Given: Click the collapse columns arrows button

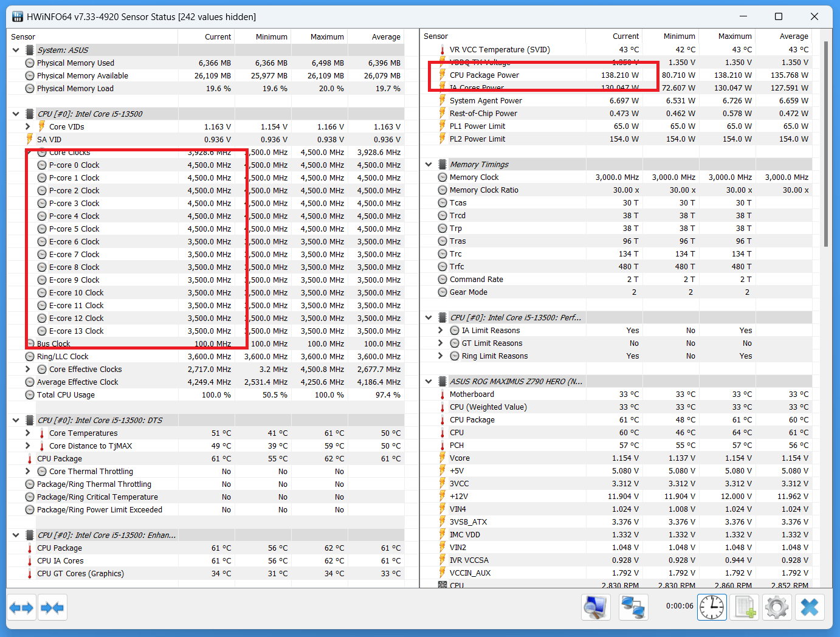Looking at the screenshot, I should click(52, 607).
